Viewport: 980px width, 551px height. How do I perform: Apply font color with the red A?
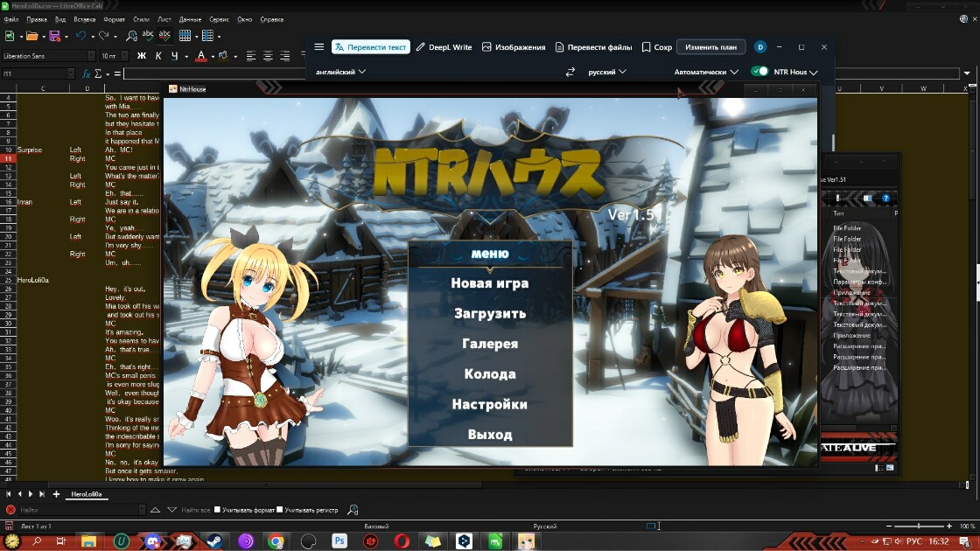click(200, 56)
